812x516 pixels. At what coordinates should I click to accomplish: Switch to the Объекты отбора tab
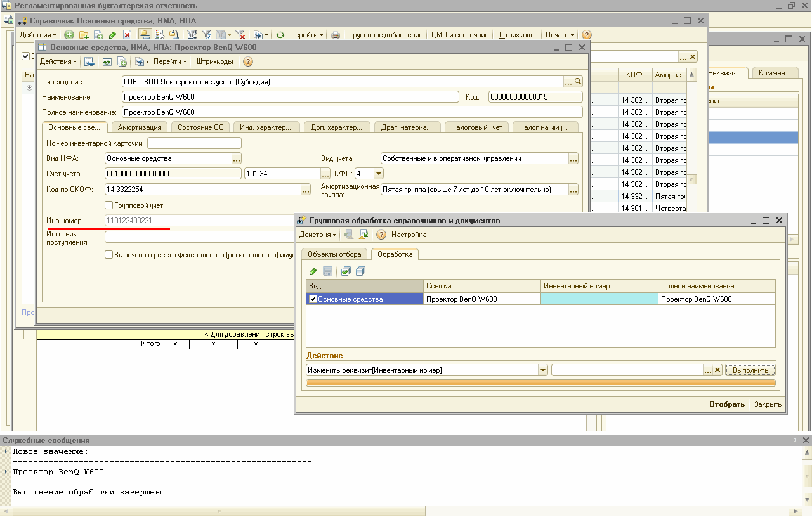pyautogui.click(x=334, y=254)
